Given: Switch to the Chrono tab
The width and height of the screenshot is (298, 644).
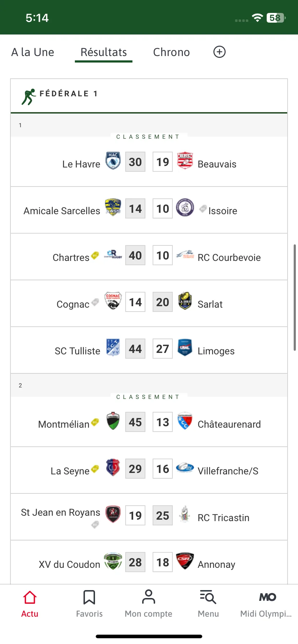Looking at the screenshot, I should pos(171,52).
